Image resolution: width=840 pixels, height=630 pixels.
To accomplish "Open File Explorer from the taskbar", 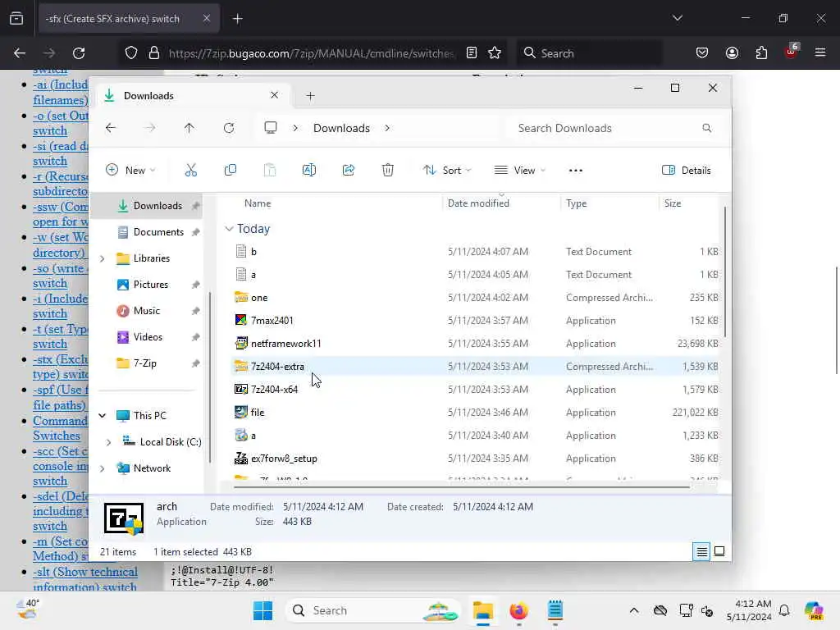I will point(482,610).
